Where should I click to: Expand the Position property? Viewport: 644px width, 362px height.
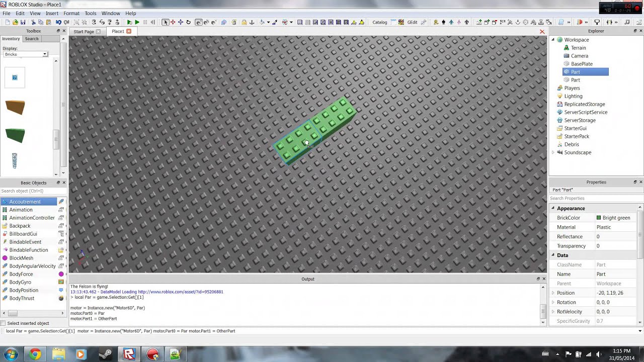click(x=553, y=293)
